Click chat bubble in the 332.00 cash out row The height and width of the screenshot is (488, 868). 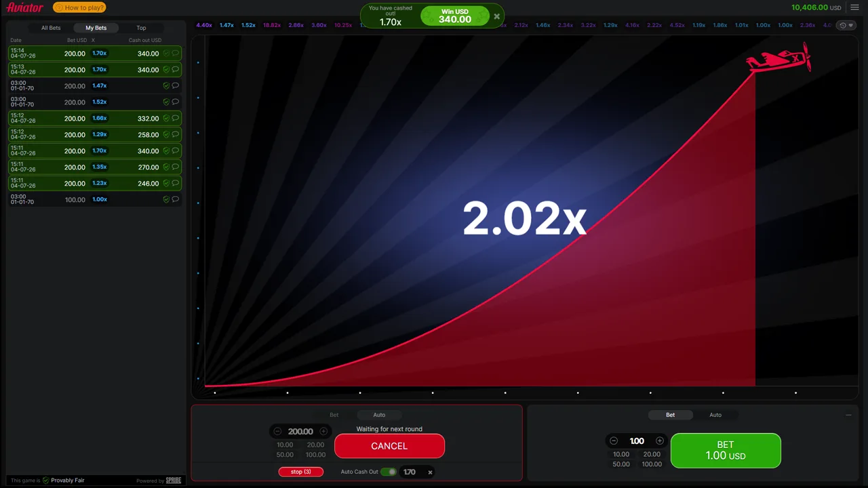[175, 118]
